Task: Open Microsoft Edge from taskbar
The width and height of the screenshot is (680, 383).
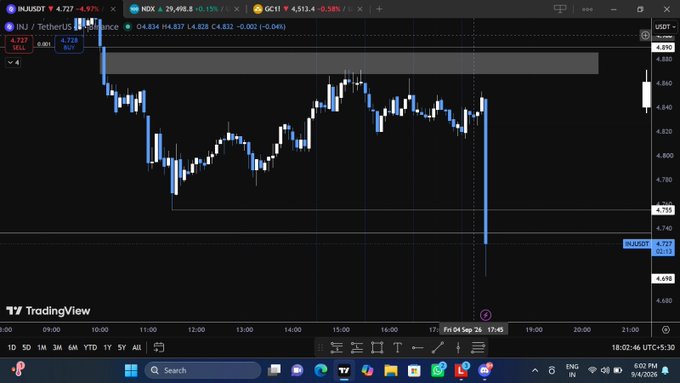Action: click(321, 370)
